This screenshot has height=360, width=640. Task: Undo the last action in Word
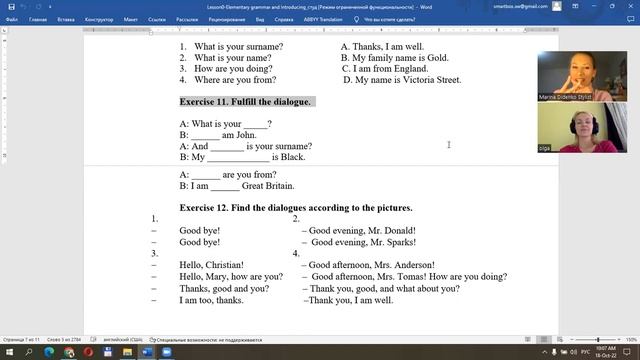[x=24, y=7]
